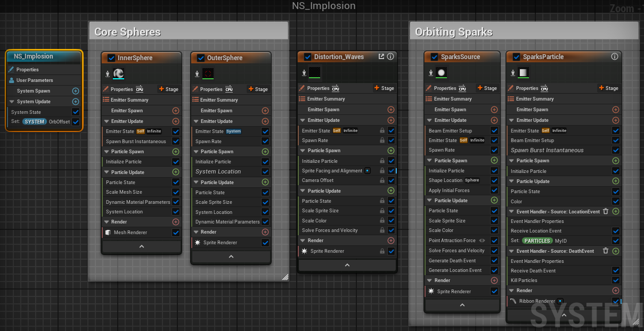This screenshot has height=331, width=644.
Task: Toggle the System State module checkbox
Action: click(76, 112)
